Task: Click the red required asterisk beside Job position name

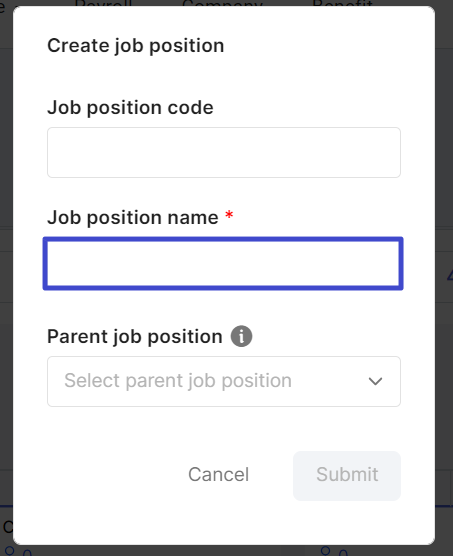Action: pos(229,215)
